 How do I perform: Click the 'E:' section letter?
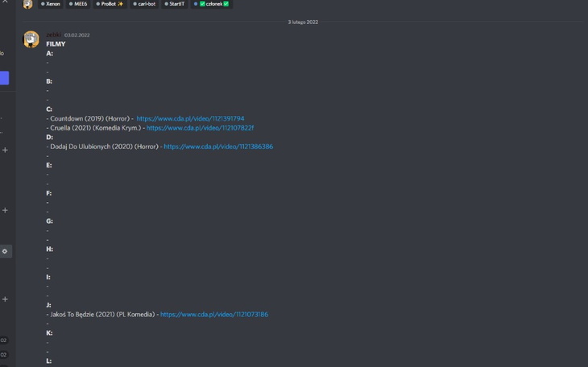tap(49, 165)
